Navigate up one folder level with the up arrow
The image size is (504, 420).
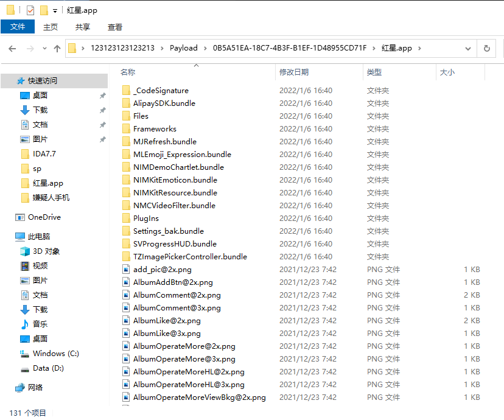point(57,47)
